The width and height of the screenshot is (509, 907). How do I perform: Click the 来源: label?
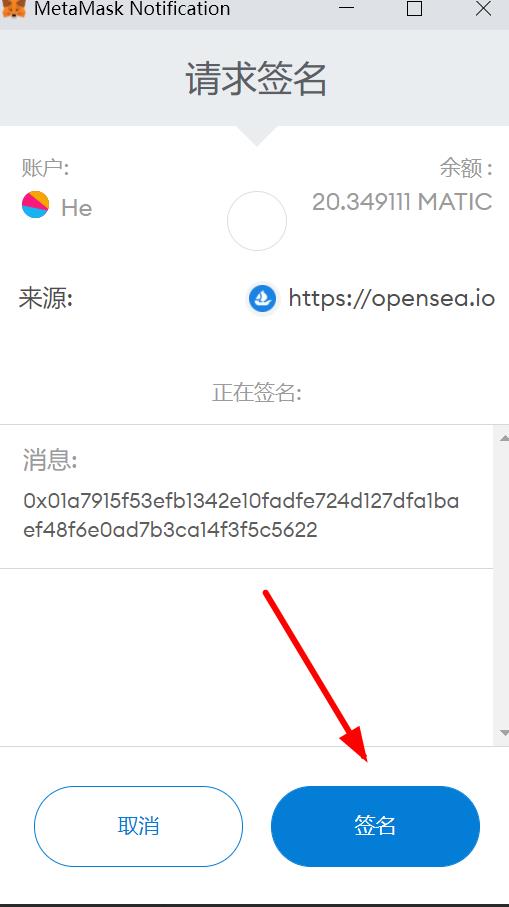tap(46, 299)
